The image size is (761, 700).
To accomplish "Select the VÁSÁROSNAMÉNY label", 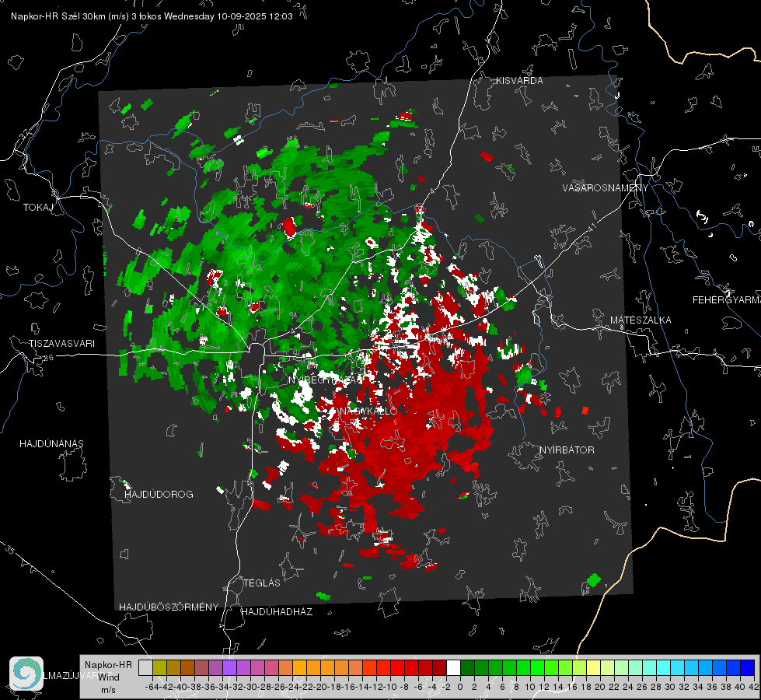I will pos(606,188).
